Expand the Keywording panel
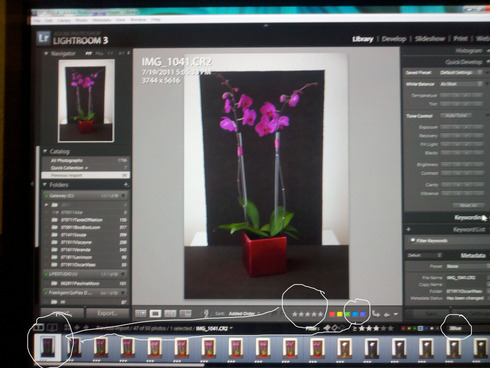The height and width of the screenshot is (368, 490). pos(469,218)
